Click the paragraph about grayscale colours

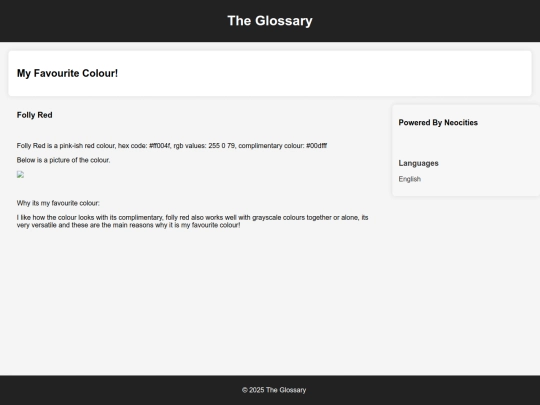(193, 221)
